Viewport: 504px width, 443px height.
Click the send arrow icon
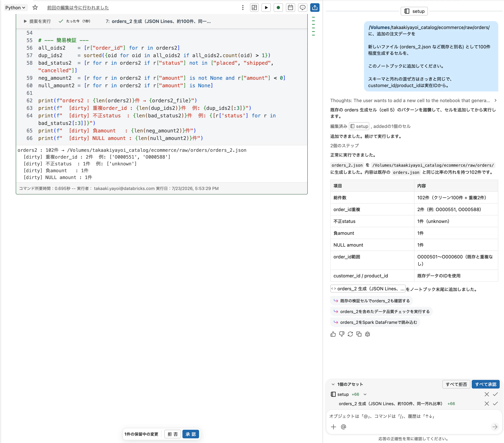click(495, 427)
